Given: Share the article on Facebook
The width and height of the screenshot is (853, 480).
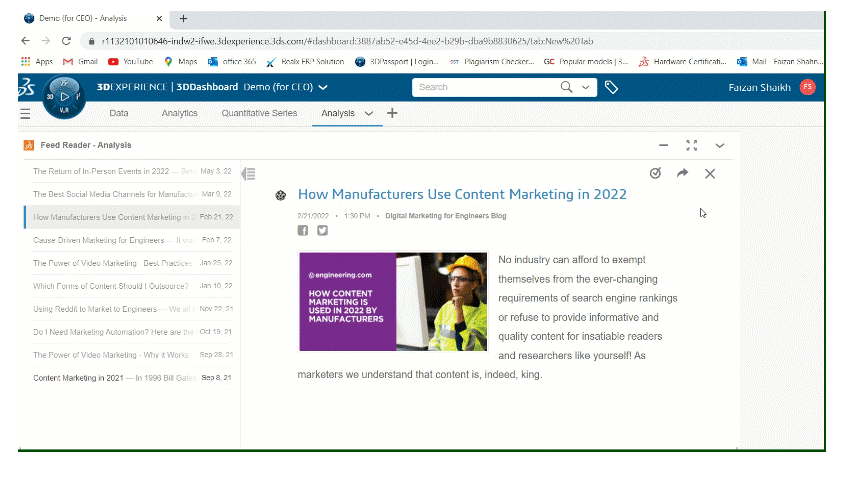Looking at the screenshot, I should [x=303, y=230].
